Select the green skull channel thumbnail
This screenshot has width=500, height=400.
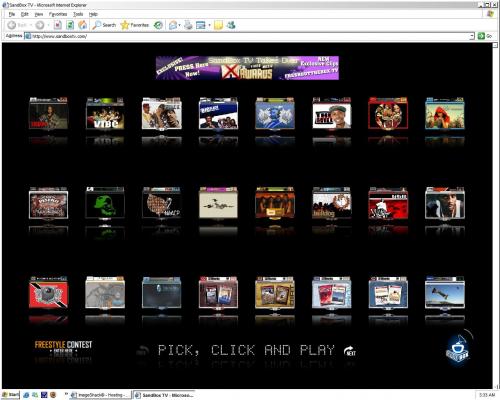[105, 203]
